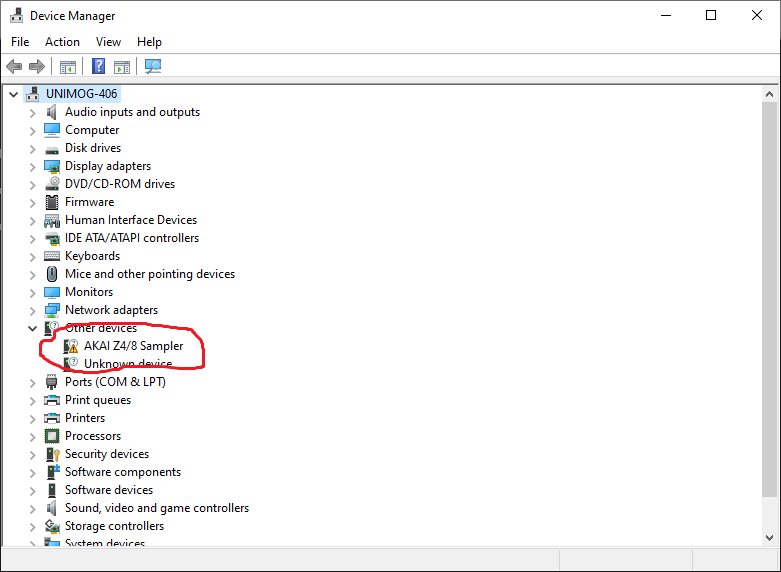Select the Disk drives label

(93, 148)
